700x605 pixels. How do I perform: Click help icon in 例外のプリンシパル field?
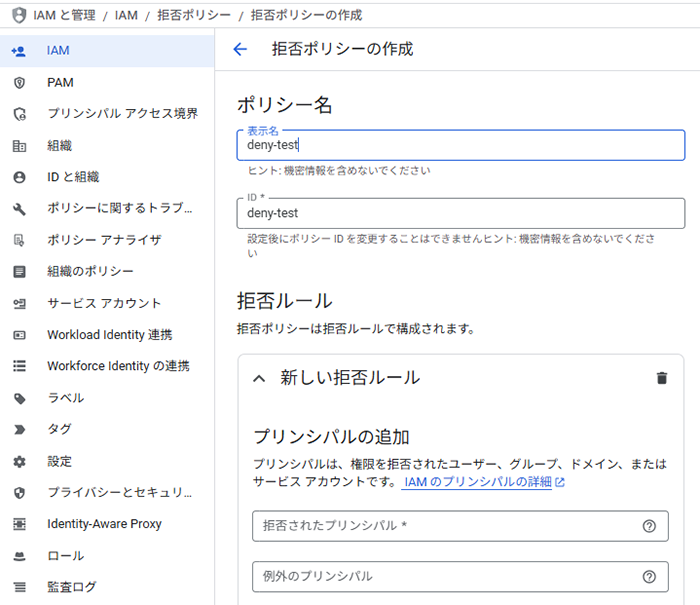pyautogui.click(x=649, y=577)
